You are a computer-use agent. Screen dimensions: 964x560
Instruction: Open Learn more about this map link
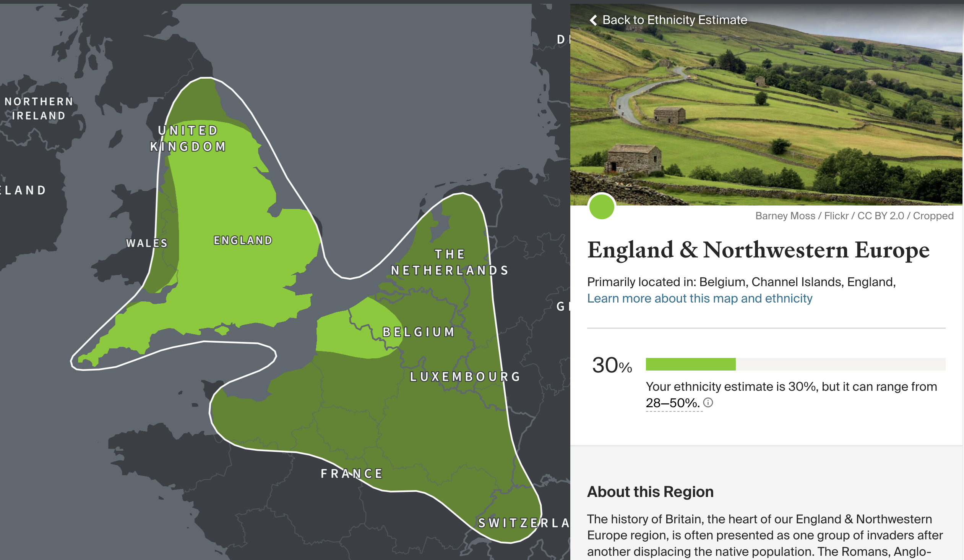click(699, 298)
